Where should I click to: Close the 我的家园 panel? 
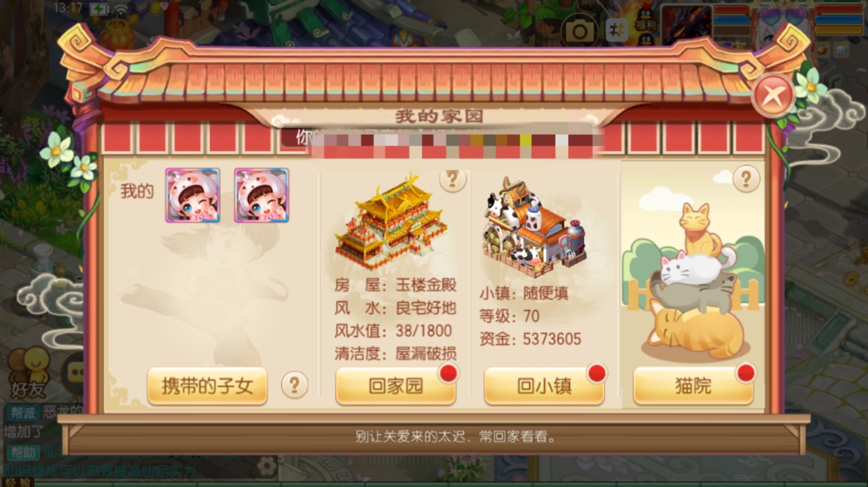(x=773, y=96)
